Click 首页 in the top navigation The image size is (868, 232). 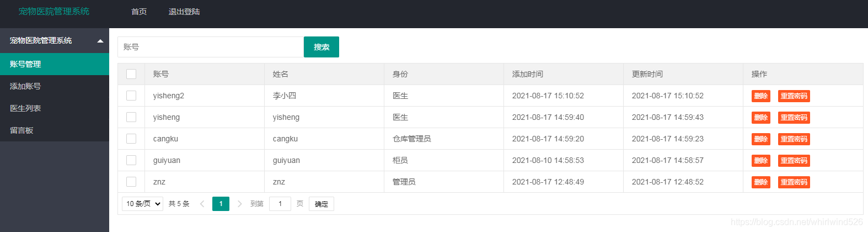point(139,12)
